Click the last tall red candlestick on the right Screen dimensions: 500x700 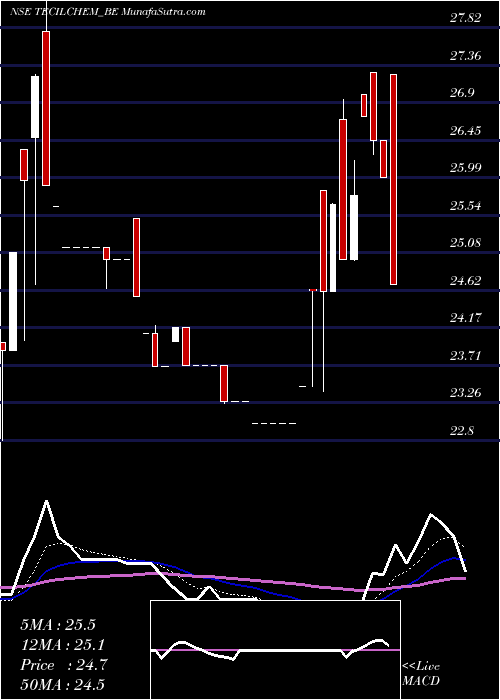tap(393, 179)
